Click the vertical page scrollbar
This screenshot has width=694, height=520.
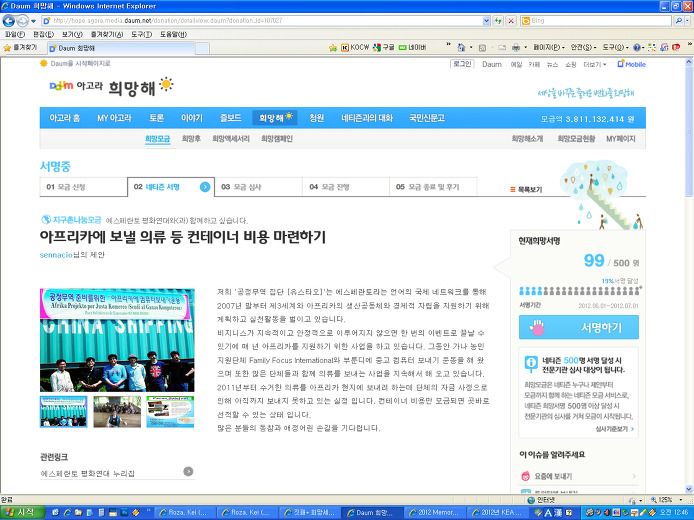[x=689, y=275]
